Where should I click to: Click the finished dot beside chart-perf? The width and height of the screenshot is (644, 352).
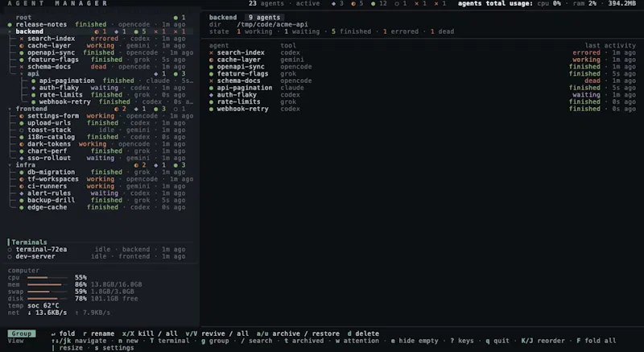pos(22,151)
